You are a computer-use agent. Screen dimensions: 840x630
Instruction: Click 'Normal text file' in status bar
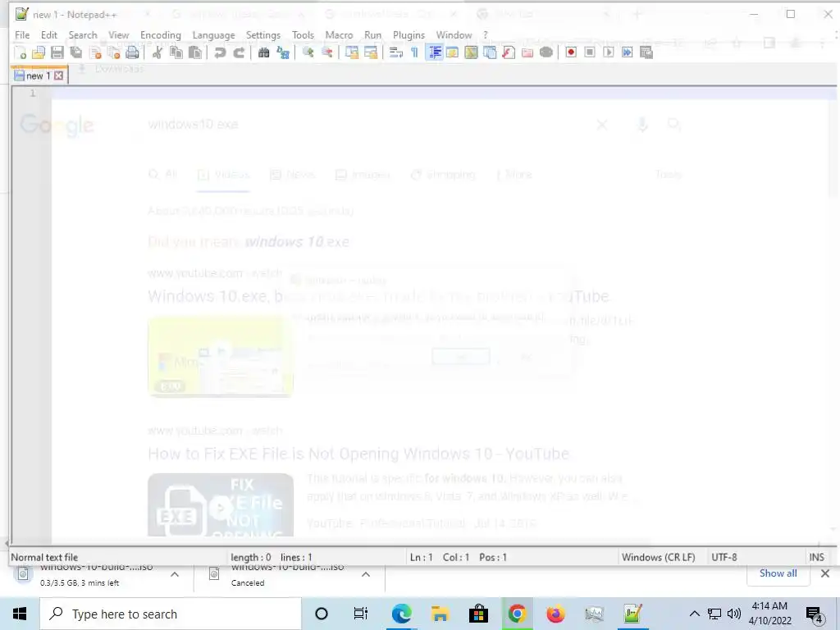[x=44, y=557]
